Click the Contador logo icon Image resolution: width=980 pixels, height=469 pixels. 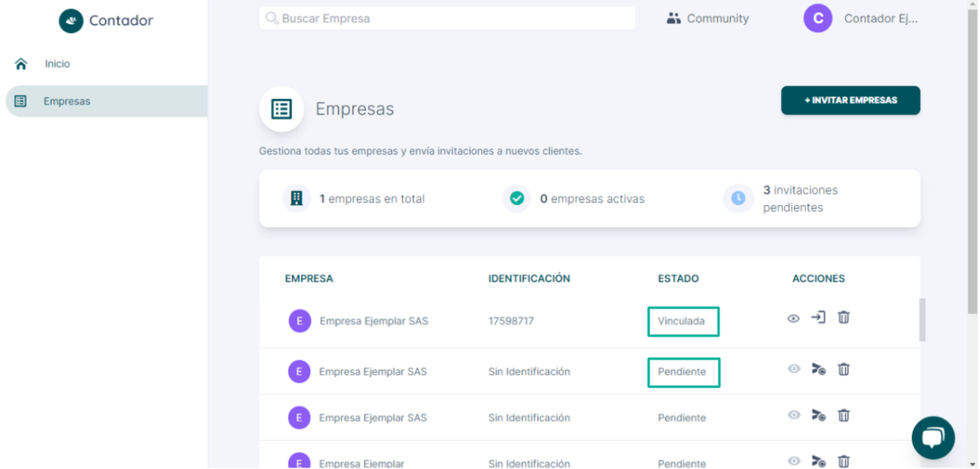pos(72,21)
